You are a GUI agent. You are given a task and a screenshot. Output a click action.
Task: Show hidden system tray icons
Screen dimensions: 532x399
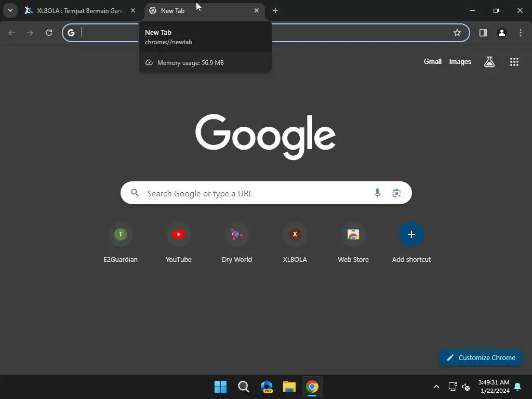tap(436, 387)
